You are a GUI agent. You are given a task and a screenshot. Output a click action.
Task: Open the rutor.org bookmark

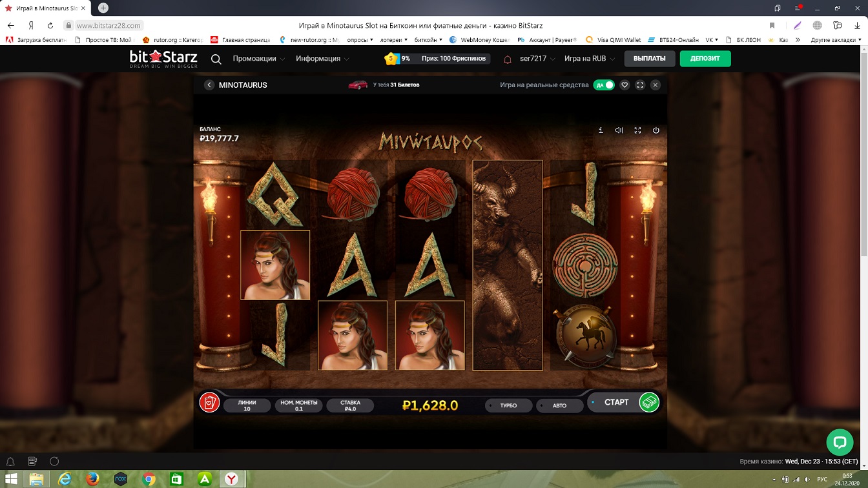[x=172, y=40]
